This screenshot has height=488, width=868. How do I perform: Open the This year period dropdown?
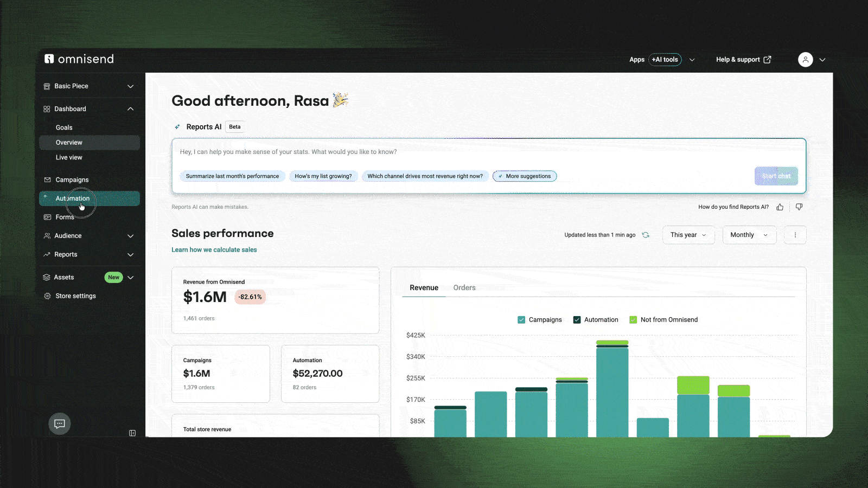[688, 235]
